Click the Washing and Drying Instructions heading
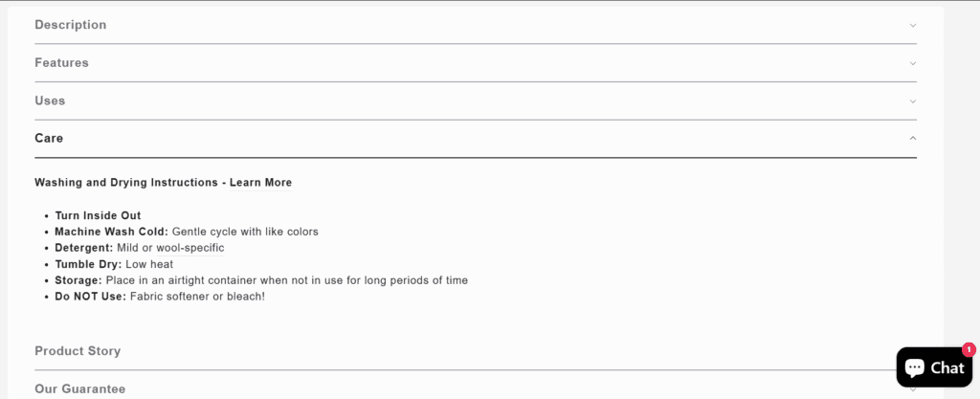 click(127, 183)
